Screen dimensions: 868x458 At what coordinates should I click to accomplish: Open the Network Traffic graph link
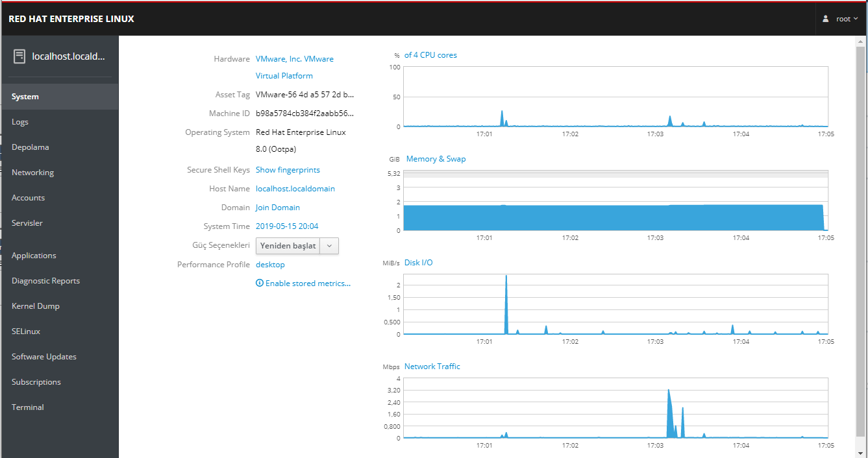coord(432,367)
